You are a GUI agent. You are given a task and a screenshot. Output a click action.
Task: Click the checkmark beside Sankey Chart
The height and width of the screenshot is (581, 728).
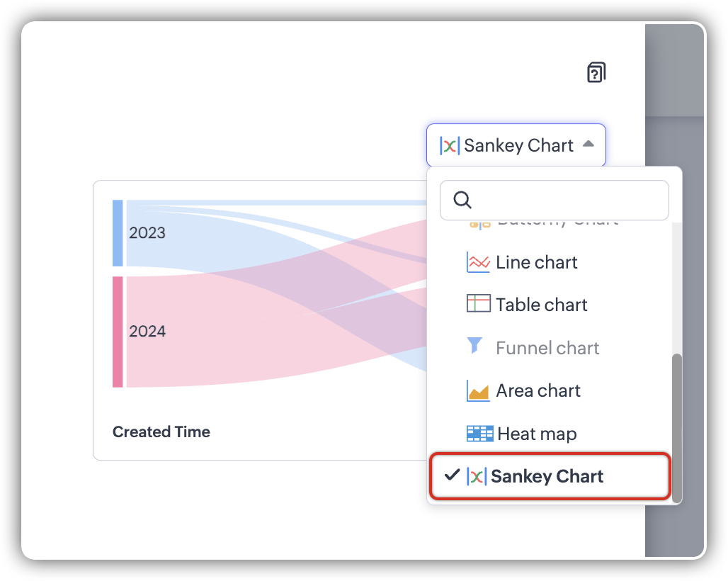point(452,475)
